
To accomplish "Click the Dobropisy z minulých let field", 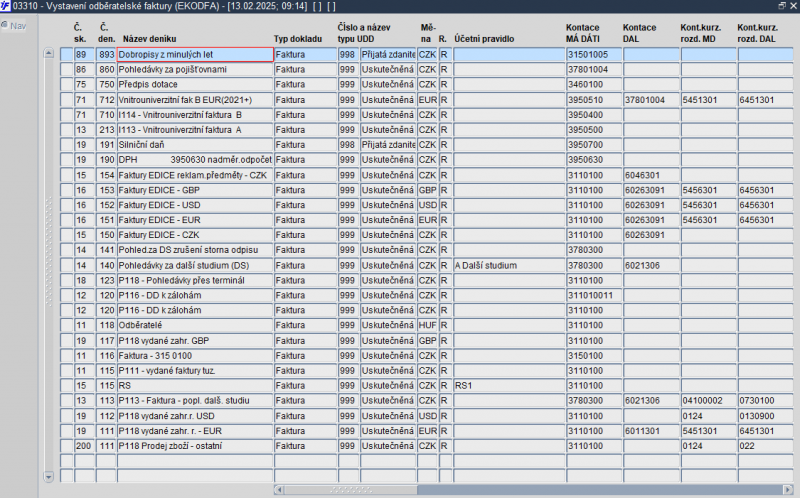I will tap(195, 55).
